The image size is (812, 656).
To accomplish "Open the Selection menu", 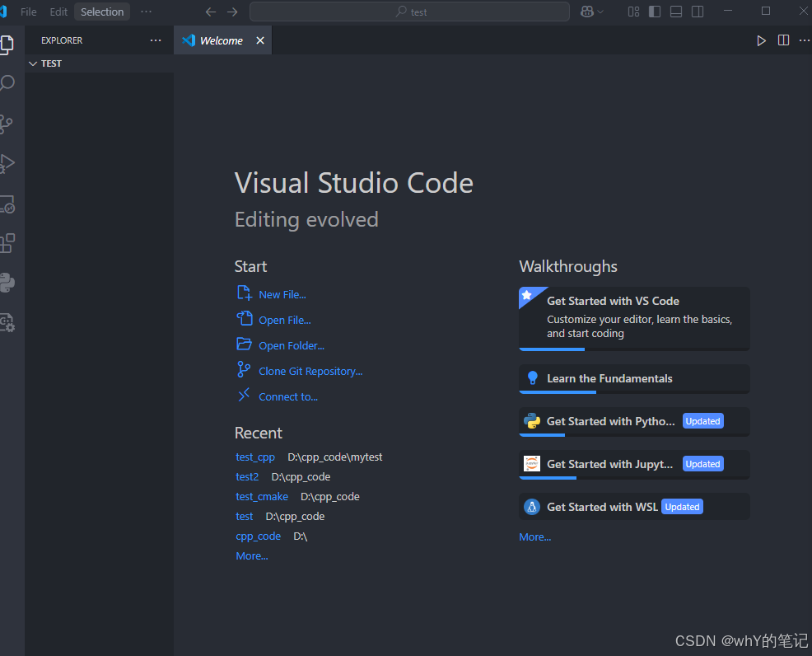I will point(102,12).
